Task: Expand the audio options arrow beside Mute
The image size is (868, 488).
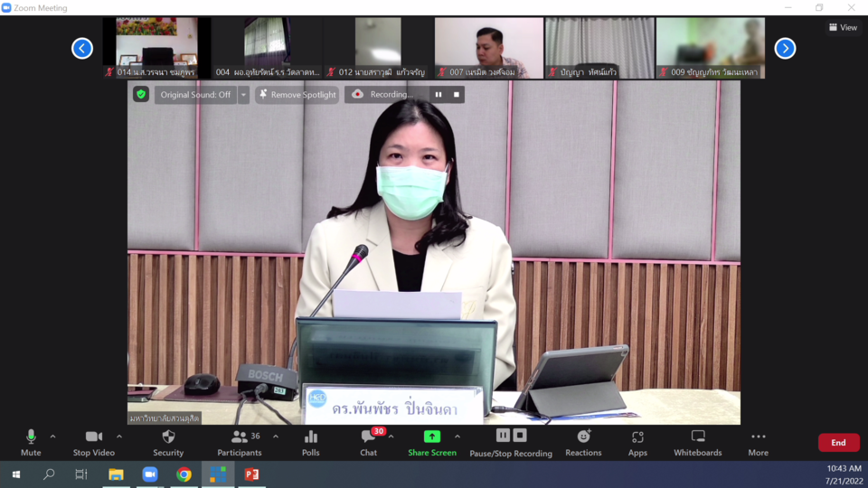Action: click(x=52, y=436)
